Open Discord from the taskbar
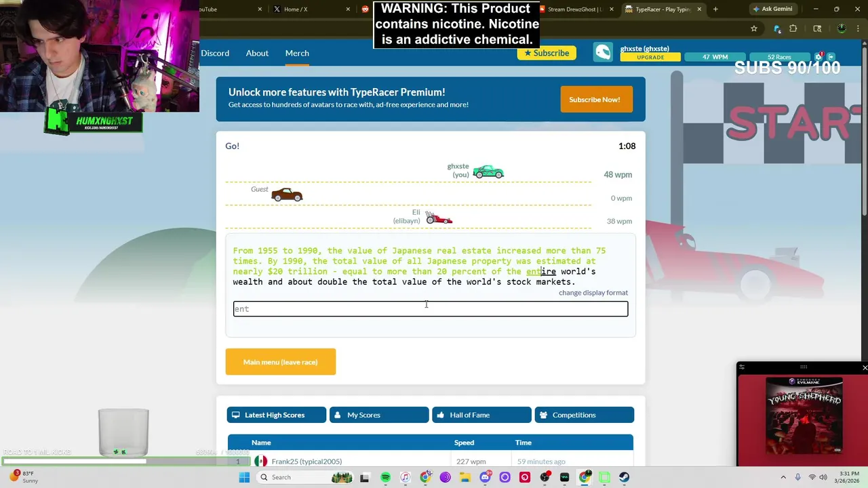The height and width of the screenshot is (488, 868). (x=485, y=477)
